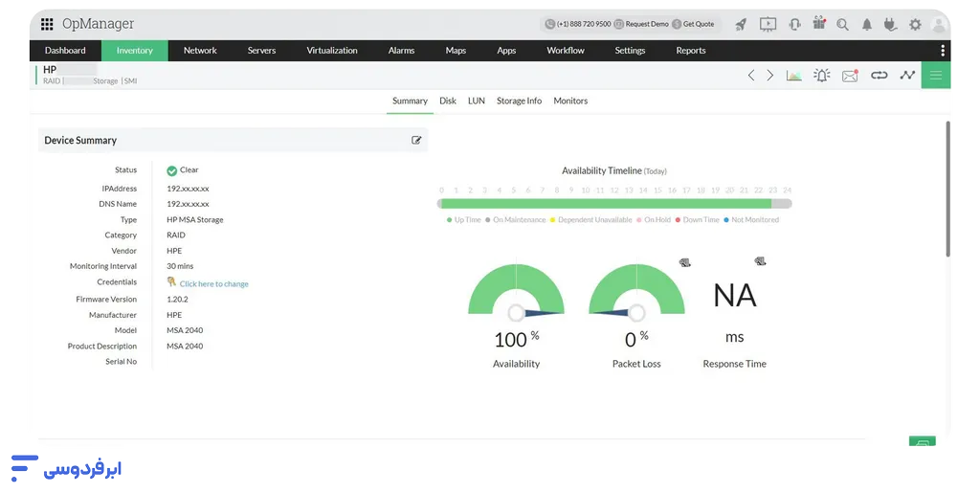
Task: Click the 'Click here to change' credentials link
Action: 213,283
